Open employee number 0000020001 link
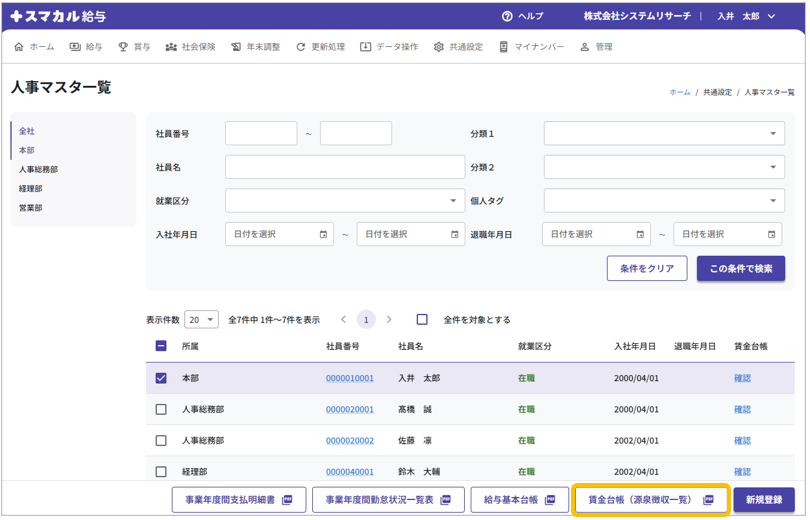Image resolution: width=810 pixels, height=520 pixels. pyautogui.click(x=349, y=409)
